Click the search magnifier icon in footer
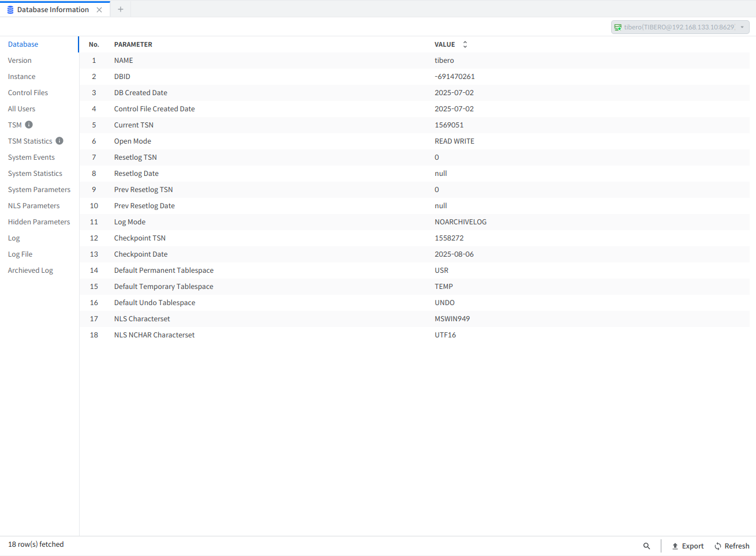This screenshot has height=556, width=756. click(646, 546)
